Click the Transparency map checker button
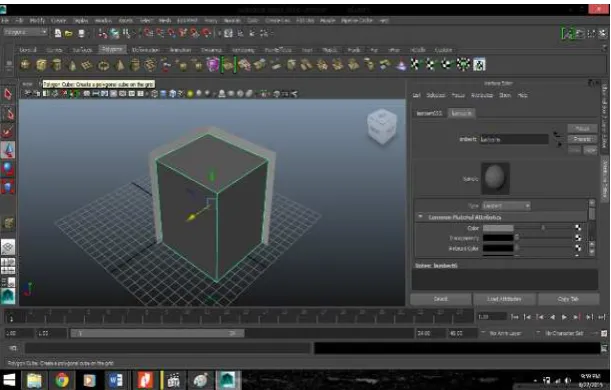611x390 pixels. click(x=578, y=238)
